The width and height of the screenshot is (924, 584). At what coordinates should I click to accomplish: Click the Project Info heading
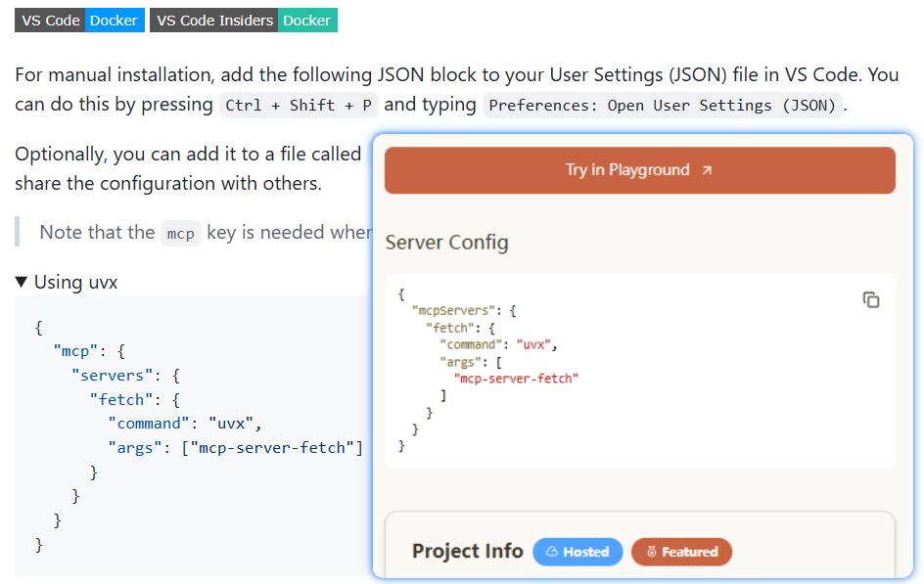[467, 551]
